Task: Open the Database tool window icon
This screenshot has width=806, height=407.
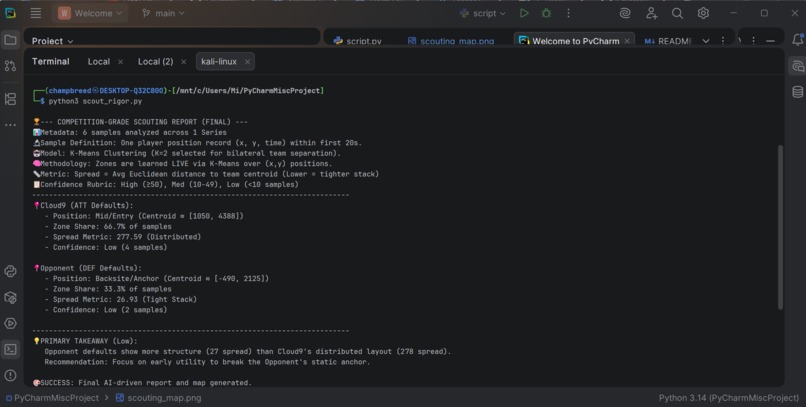Action: click(797, 92)
